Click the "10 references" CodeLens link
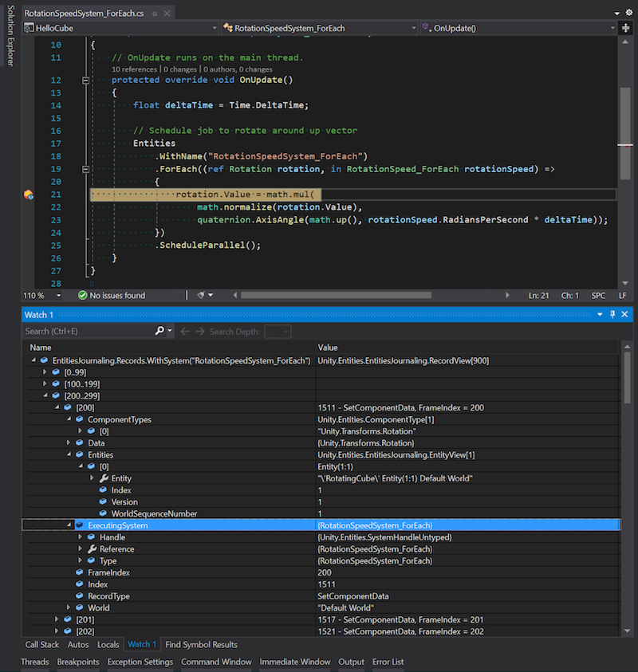Screen dimensions: 638x672 [x=134, y=69]
